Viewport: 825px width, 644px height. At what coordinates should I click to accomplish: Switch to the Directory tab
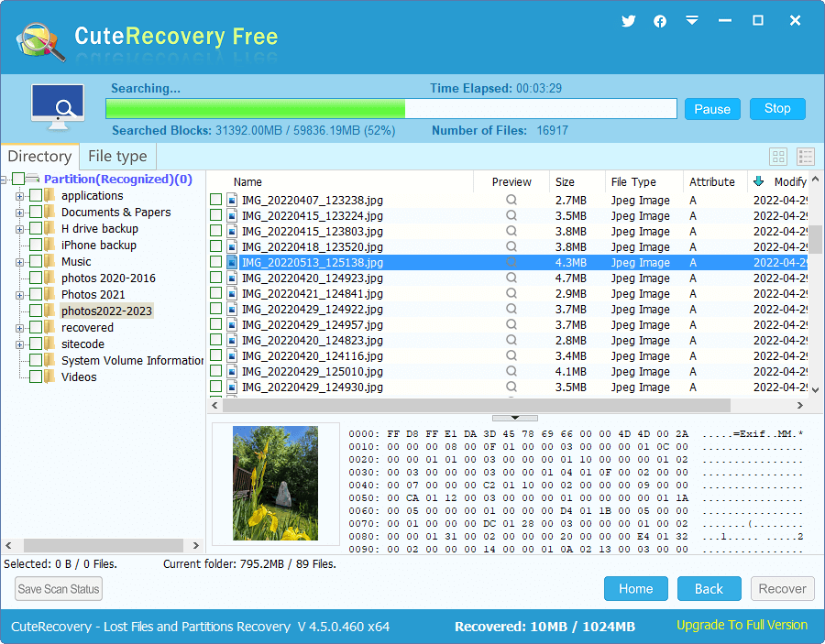(39, 156)
